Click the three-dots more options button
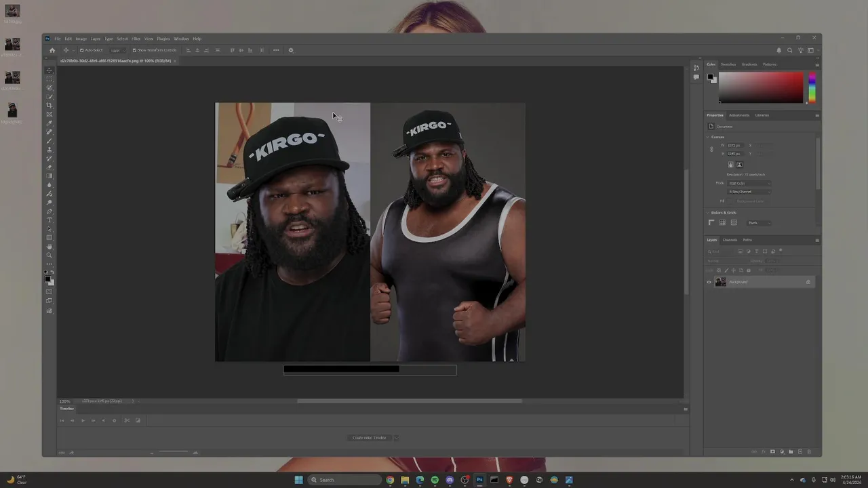This screenshot has height=488, width=868. [x=276, y=50]
